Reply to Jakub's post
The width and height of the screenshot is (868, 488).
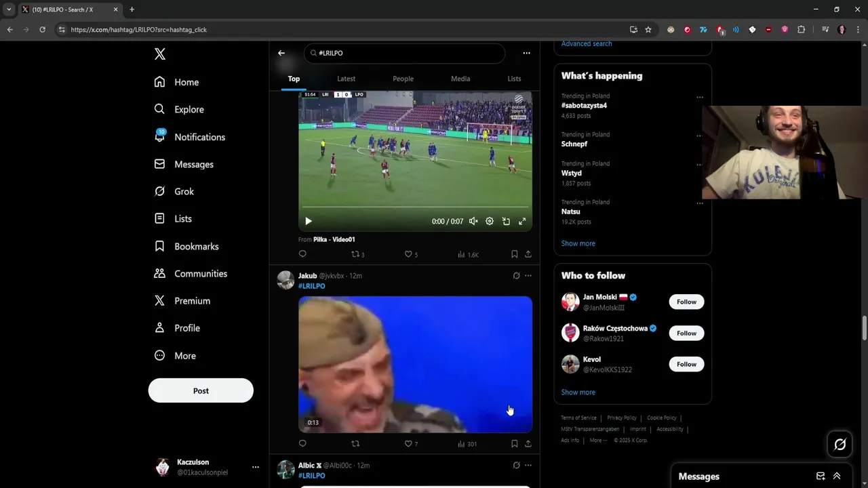click(x=302, y=444)
